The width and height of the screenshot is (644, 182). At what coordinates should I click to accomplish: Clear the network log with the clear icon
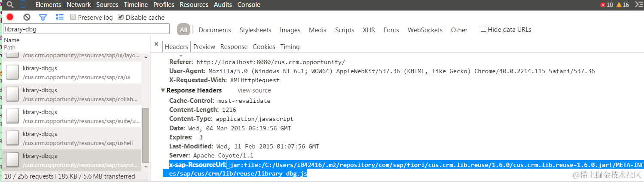tap(27, 17)
